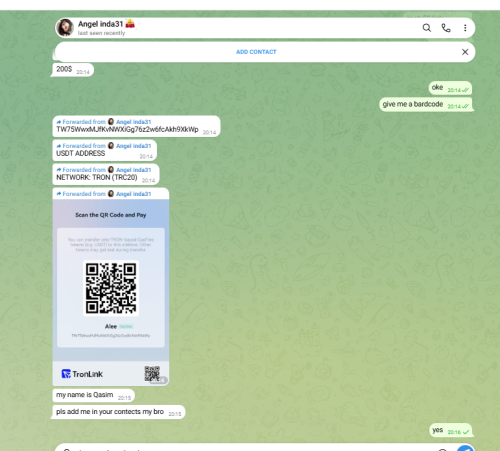Select "pls add me in your contects" message
The width and height of the screenshot is (500, 451).
(x=119, y=412)
